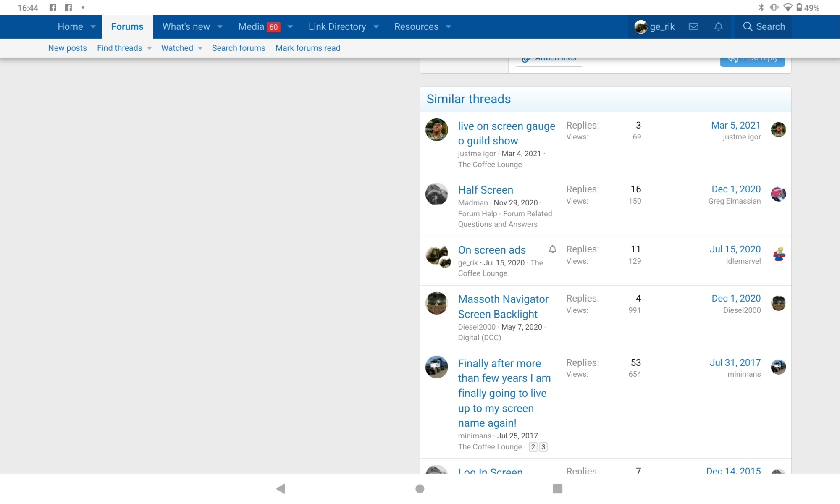Open the ge_rik username in navigation bar
The image size is (840, 504).
(x=662, y=26)
